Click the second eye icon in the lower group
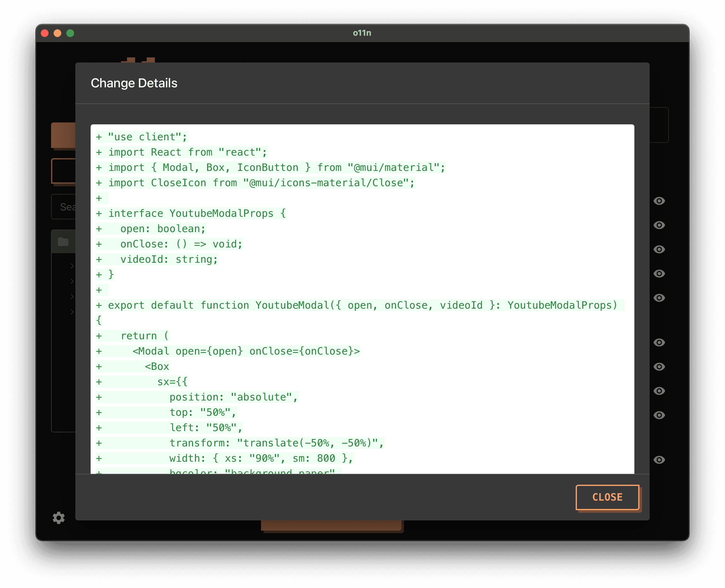This screenshot has width=725, height=588. [660, 366]
